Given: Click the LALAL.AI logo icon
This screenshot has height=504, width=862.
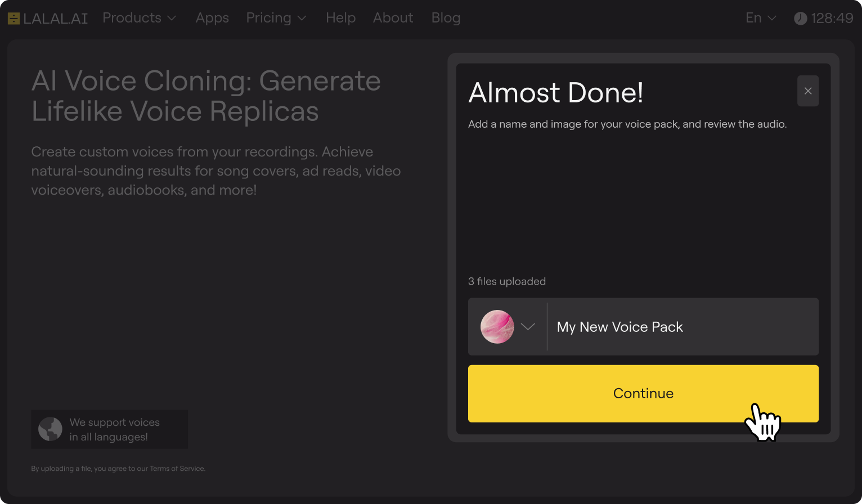Looking at the screenshot, I should pos(14,19).
